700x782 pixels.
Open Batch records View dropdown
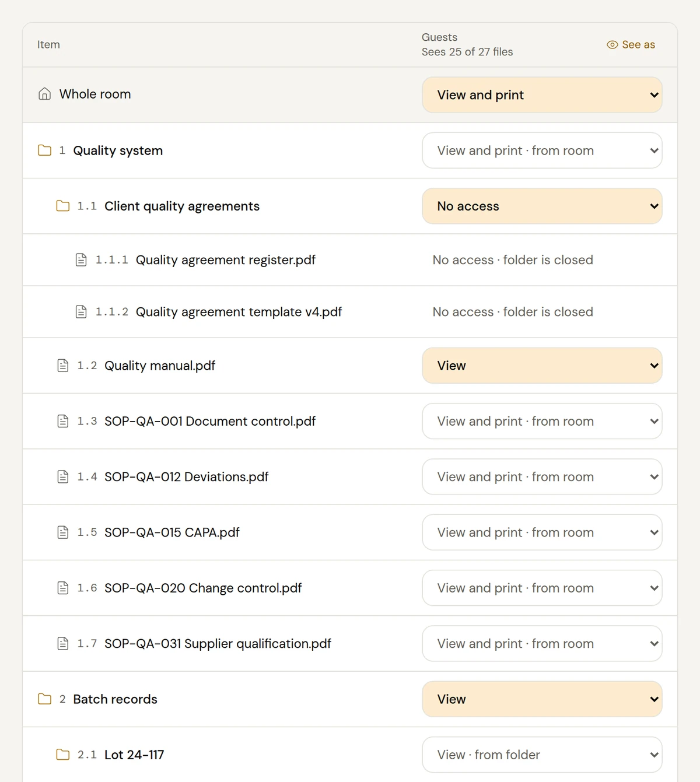tap(542, 699)
